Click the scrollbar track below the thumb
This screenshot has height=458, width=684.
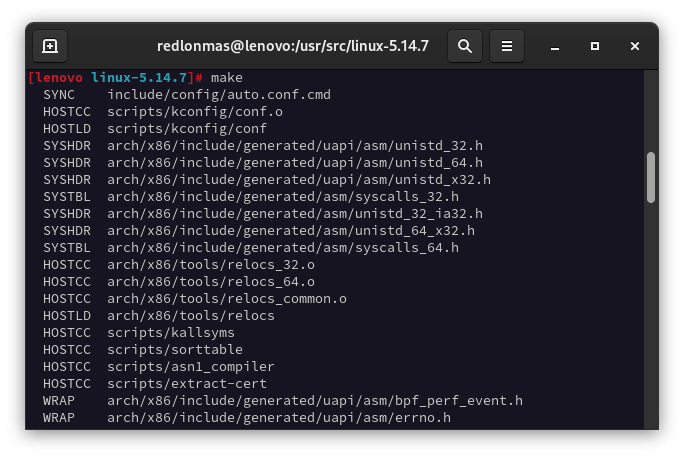pyautogui.click(x=651, y=320)
